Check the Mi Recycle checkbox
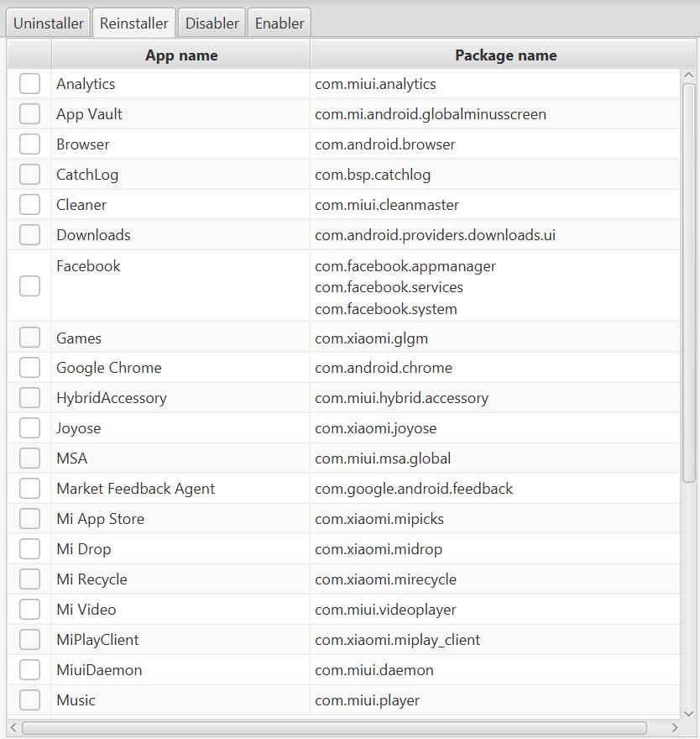700x739 pixels. (x=29, y=579)
